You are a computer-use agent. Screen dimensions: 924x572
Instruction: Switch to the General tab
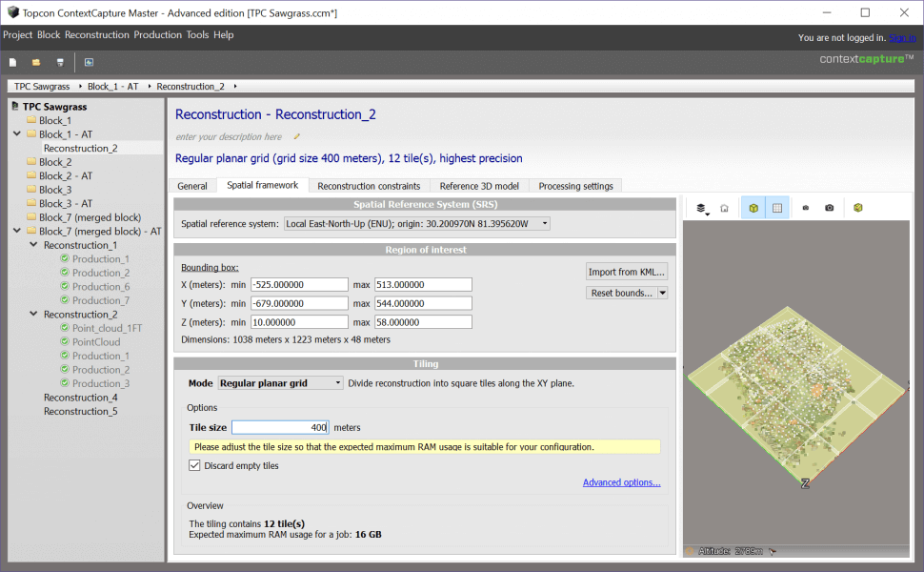tap(192, 186)
